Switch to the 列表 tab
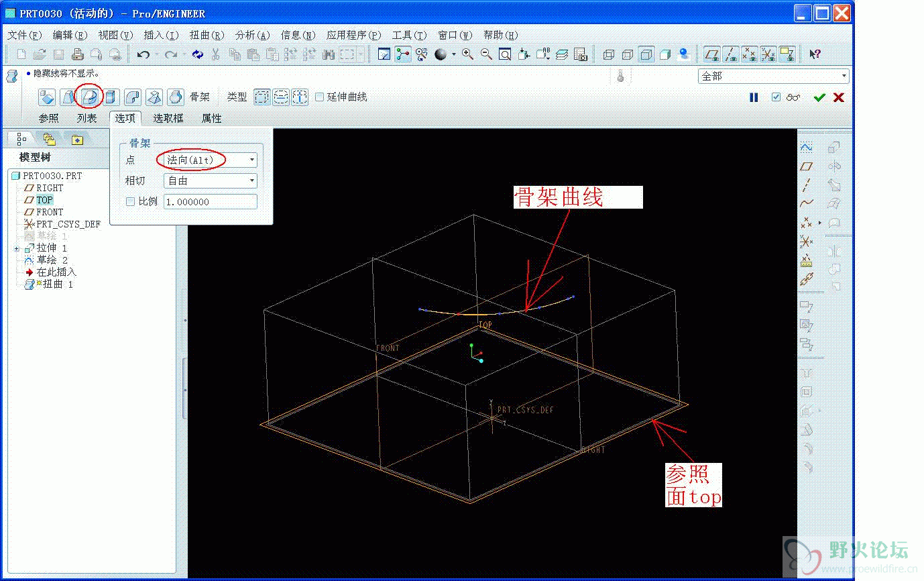Viewport: 924px width, 581px height. [86, 118]
